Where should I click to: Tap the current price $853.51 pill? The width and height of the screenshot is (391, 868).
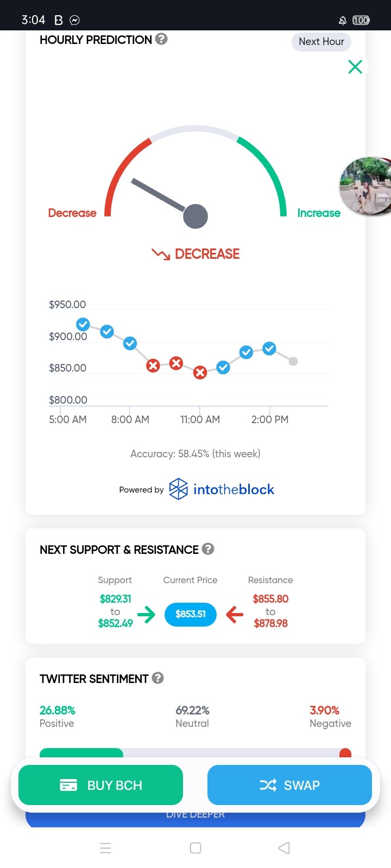pos(191,614)
